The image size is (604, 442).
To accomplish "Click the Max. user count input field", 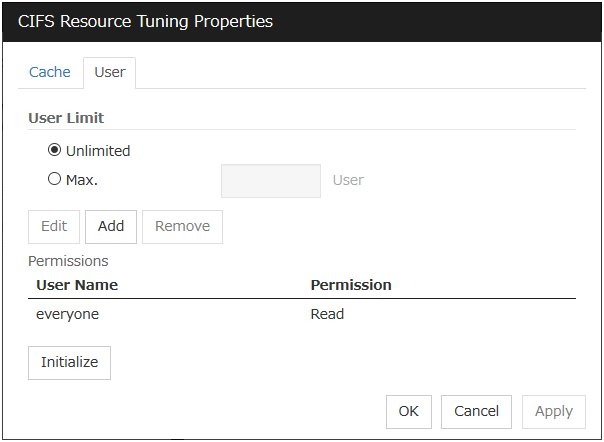I will pos(270,181).
